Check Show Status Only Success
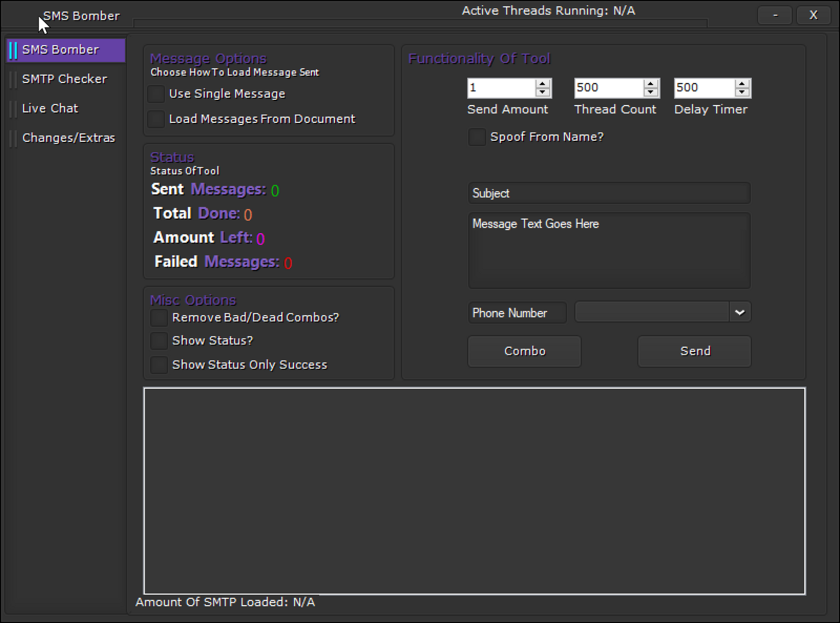This screenshot has width=840, height=623. click(159, 365)
